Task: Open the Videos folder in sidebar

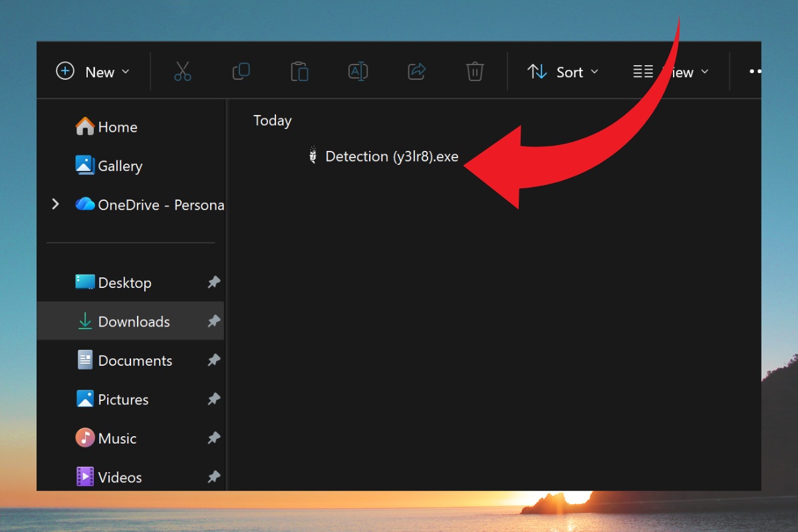Action: 109,477
